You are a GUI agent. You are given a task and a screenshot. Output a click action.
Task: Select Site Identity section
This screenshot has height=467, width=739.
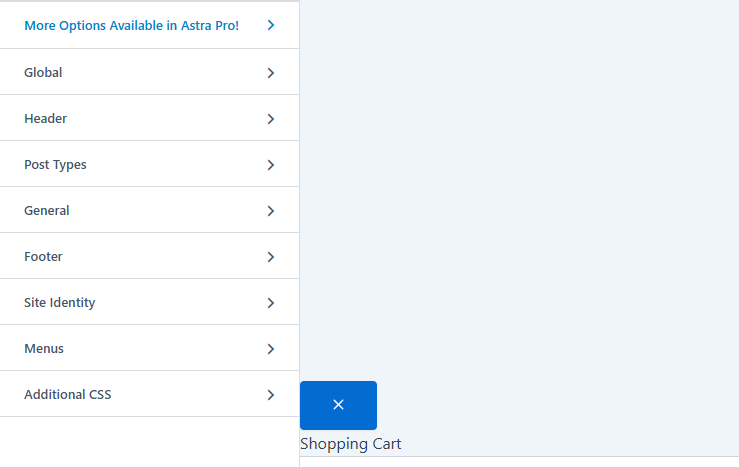pos(60,303)
